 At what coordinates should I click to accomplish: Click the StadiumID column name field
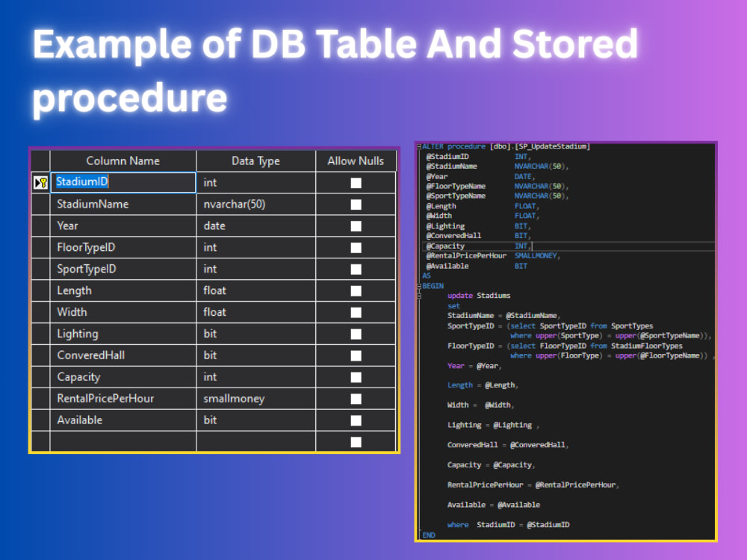pyautogui.click(x=123, y=182)
